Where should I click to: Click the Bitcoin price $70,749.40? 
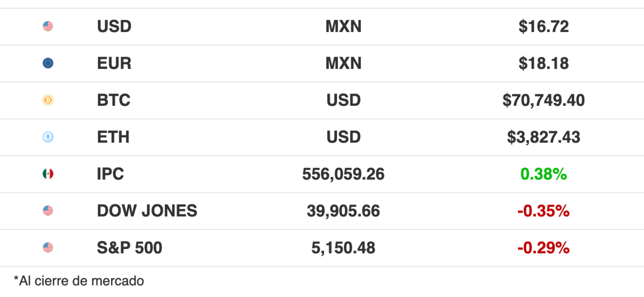point(543,100)
